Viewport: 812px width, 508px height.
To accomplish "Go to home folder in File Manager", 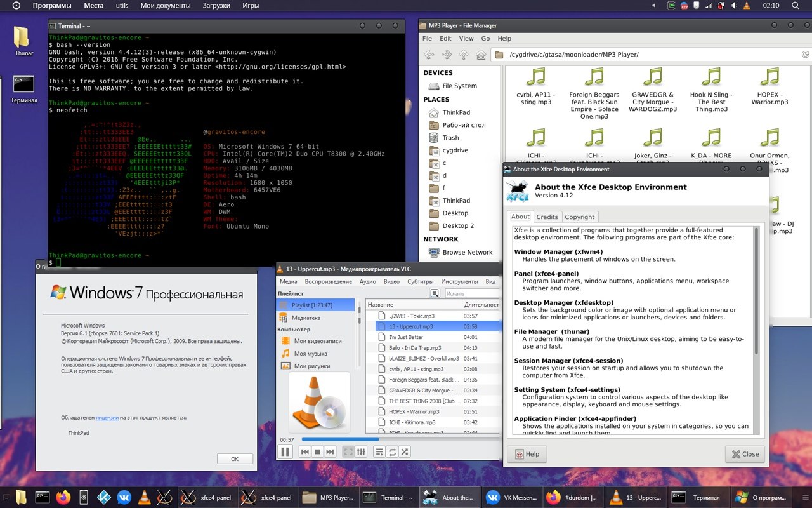I will pyautogui.click(x=481, y=55).
